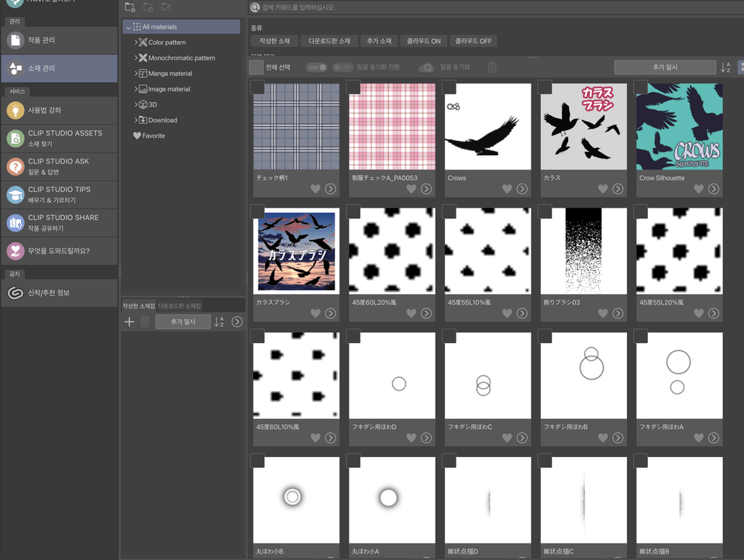This screenshot has height=560, width=744.
Task: Click sort icon in 작성한 소재집 panel
Action: click(x=219, y=322)
